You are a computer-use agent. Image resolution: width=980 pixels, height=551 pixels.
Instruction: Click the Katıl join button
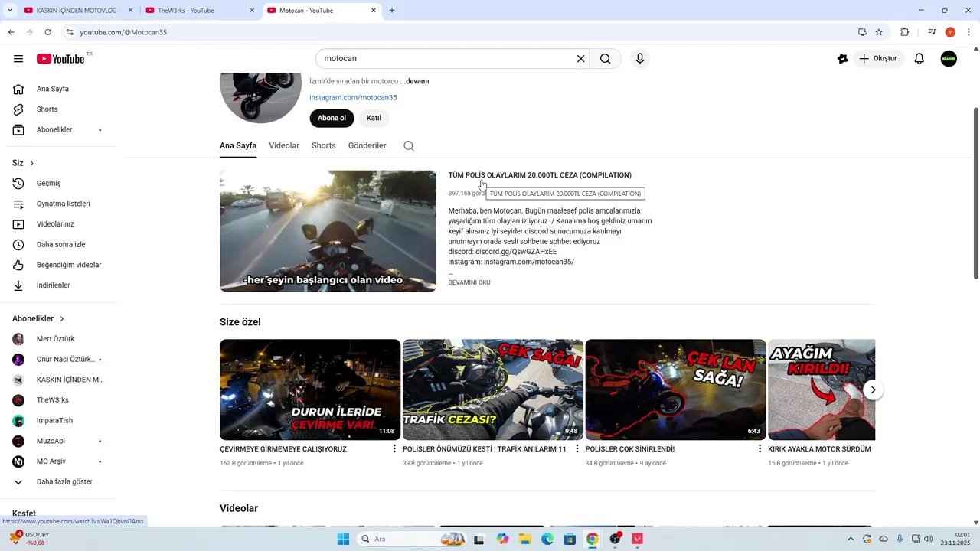click(x=374, y=118)
